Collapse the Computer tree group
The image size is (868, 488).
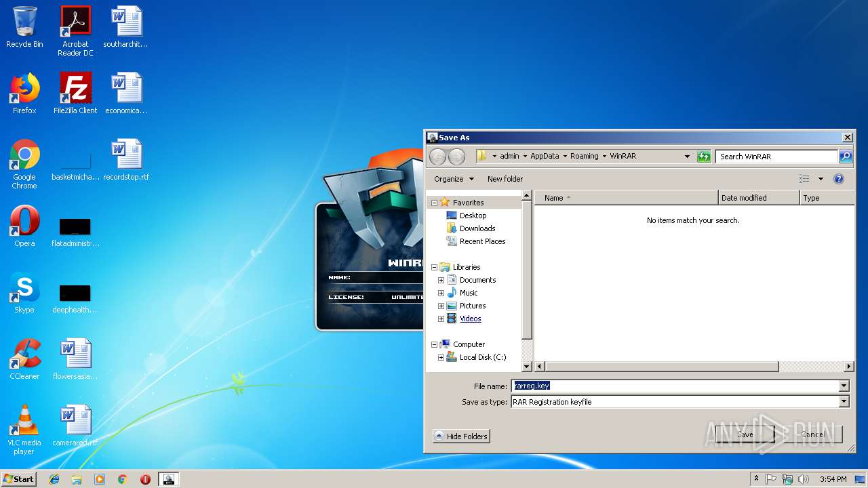pyautogui.click(x=434, y=344)
